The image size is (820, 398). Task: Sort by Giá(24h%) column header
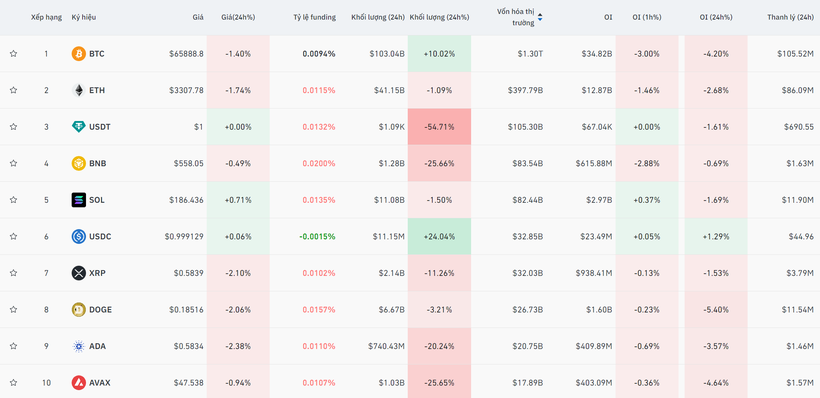click(x=238, y=17)
